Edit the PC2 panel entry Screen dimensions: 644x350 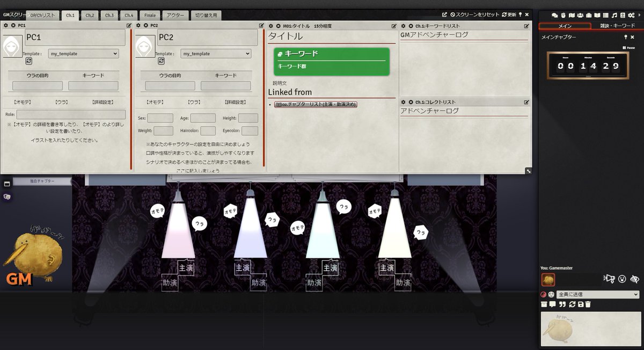pos(261,25)
